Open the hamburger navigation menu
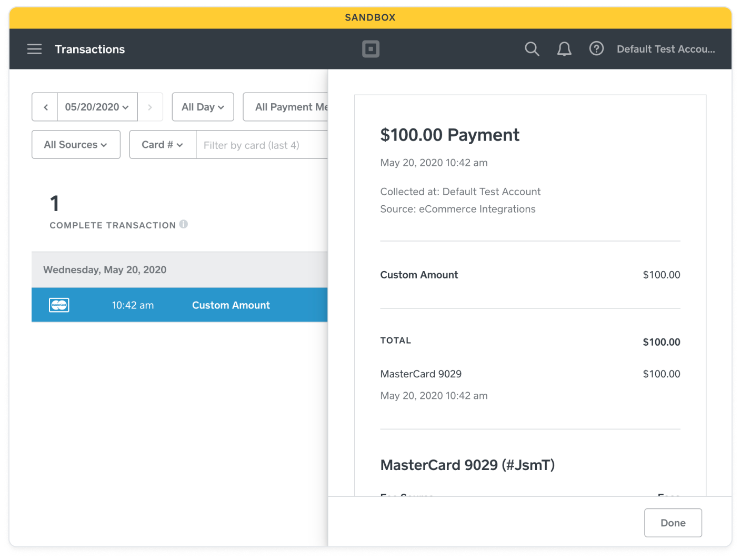Screen dimensions: 741x560 (x=34, y=49)
